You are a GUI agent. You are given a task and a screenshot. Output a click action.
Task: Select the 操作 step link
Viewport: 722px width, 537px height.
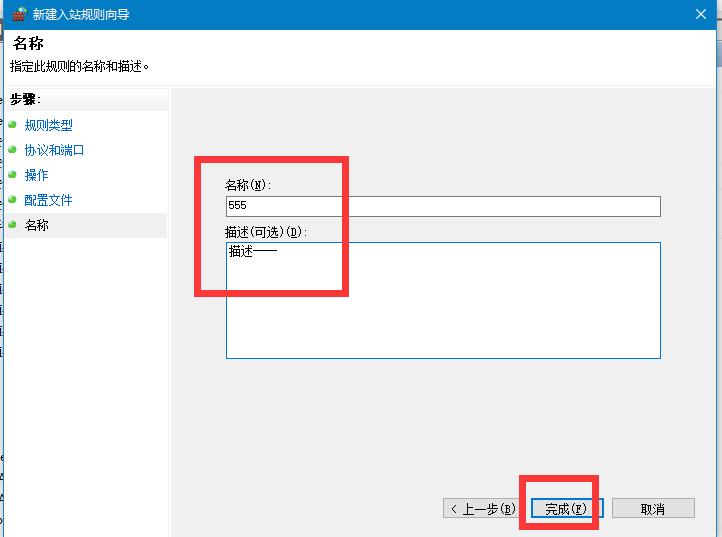pos(36,175)
